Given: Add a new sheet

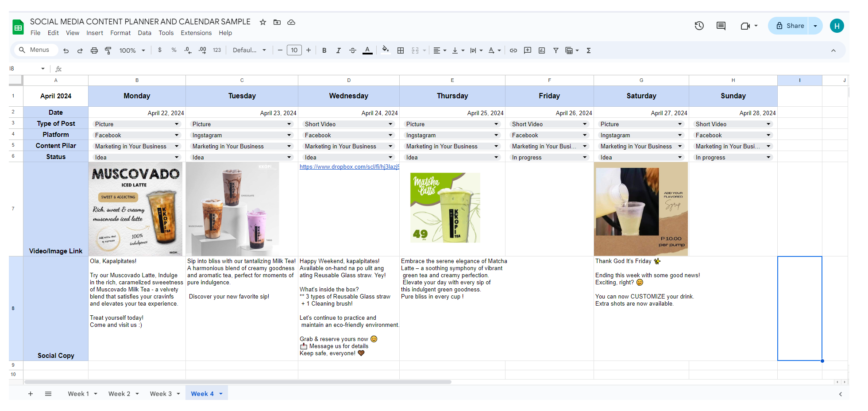Looking at the screenshot, I should [x=31, y=394].
